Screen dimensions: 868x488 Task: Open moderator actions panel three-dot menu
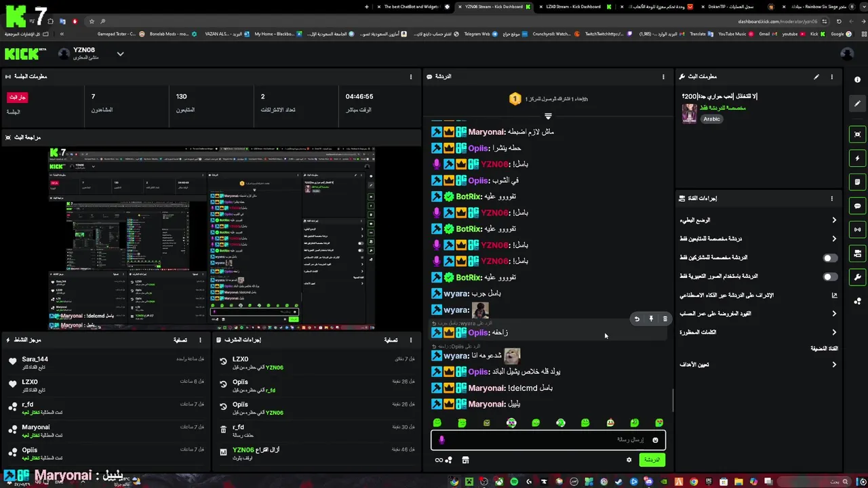pyautogui.click(x=410, y=340)
